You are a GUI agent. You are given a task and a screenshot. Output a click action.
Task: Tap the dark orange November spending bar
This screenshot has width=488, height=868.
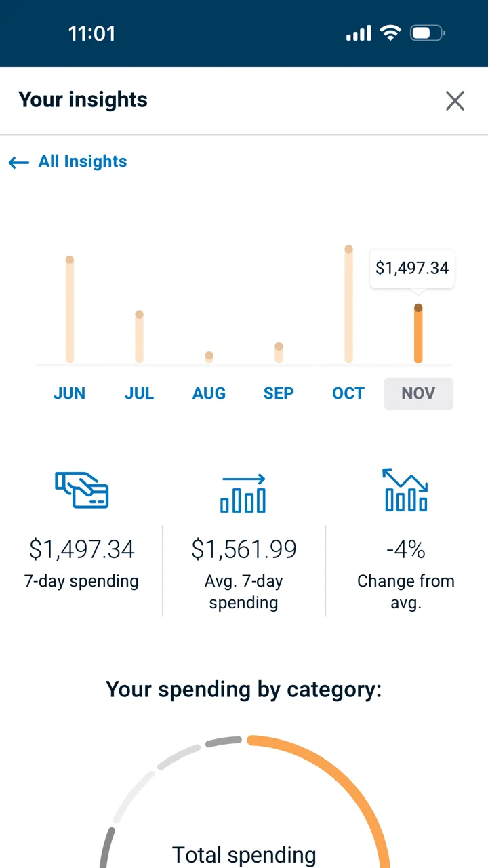click(418, 334)
